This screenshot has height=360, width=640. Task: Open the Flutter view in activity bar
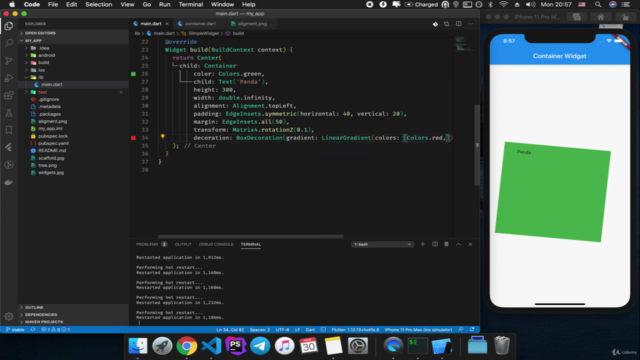click(9, 147)
